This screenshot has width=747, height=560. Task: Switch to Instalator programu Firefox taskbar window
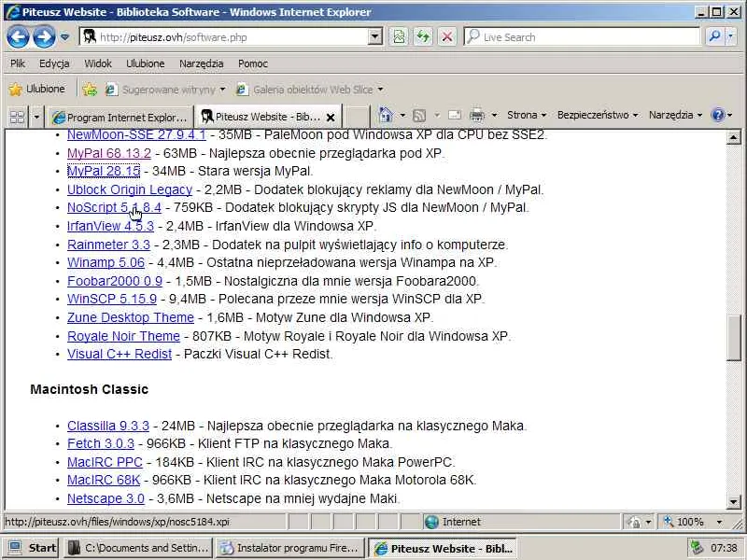tap(290, 548)
